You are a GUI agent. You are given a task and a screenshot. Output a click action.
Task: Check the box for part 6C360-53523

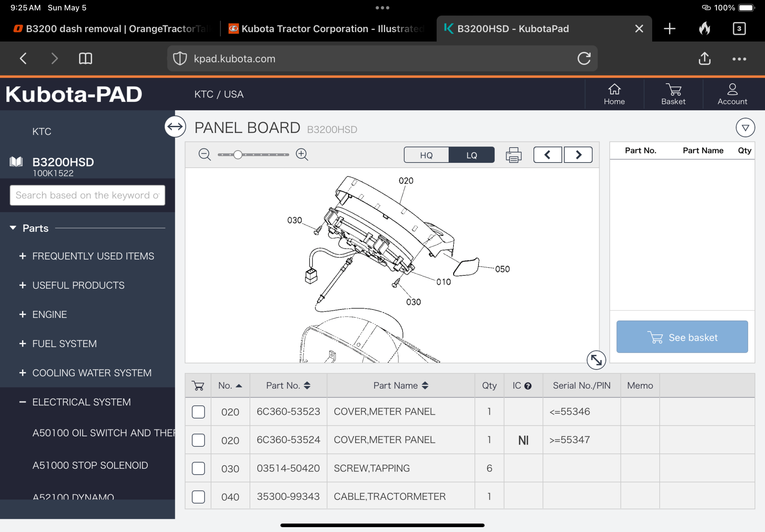(198, 412)
